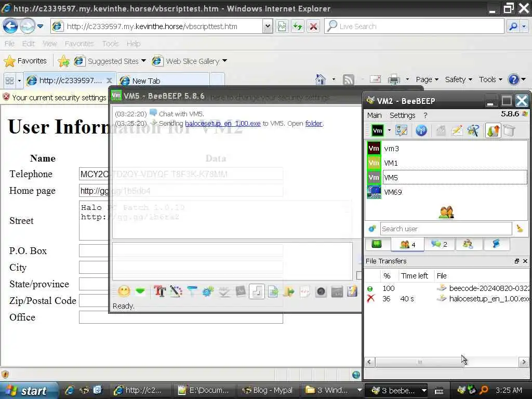This screenshot has width=532, height=399.
Task: Click the green down arrow chat icon
Action: tap(140, 291)
